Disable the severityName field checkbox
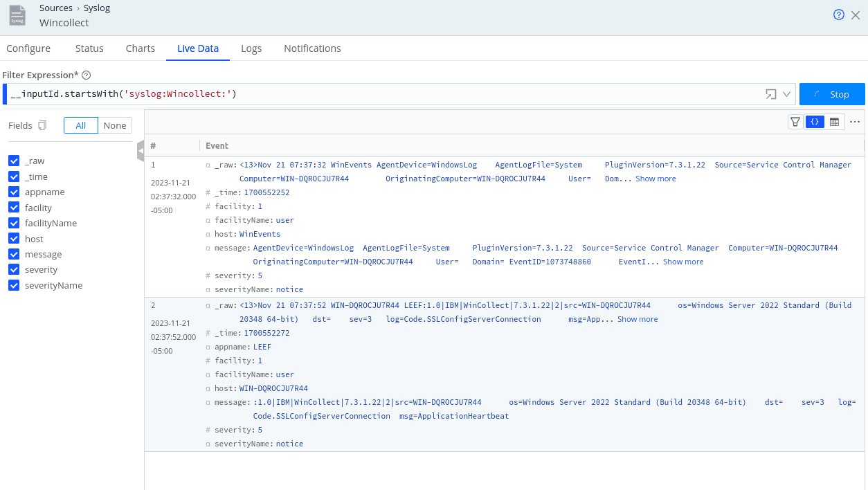This screenshot has width=868, height=490. tap(14, 285)
